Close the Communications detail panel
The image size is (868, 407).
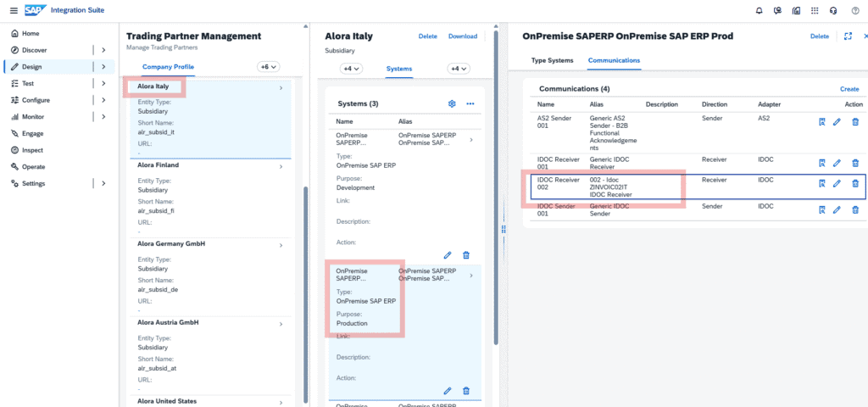pos(865,36)
